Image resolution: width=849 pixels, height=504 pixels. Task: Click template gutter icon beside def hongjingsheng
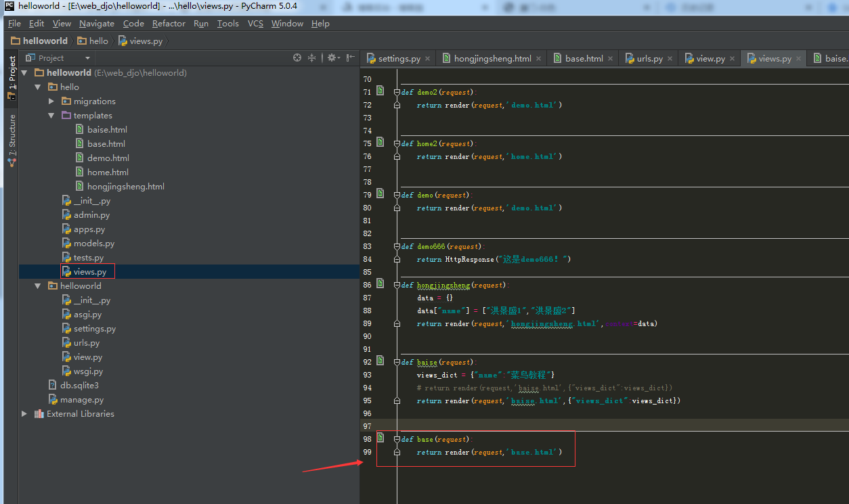point(380,283)
